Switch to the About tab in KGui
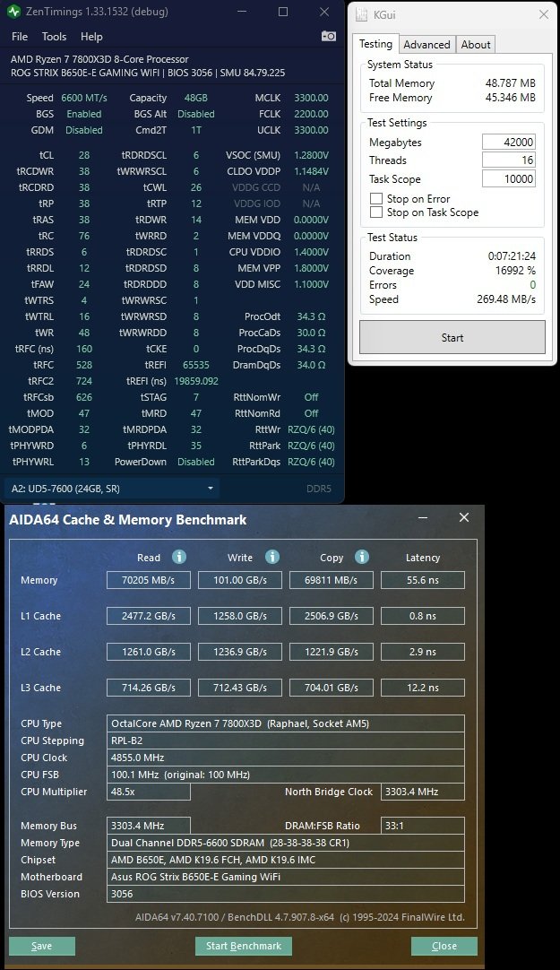560x970 pixels. (x=476, y=45)
